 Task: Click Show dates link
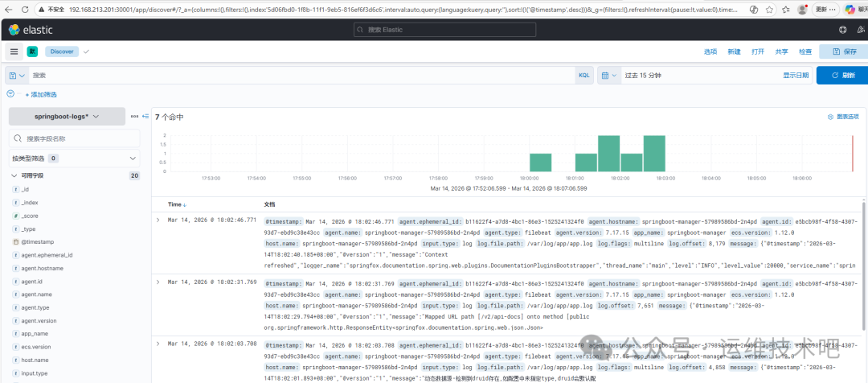pos(796,76)
